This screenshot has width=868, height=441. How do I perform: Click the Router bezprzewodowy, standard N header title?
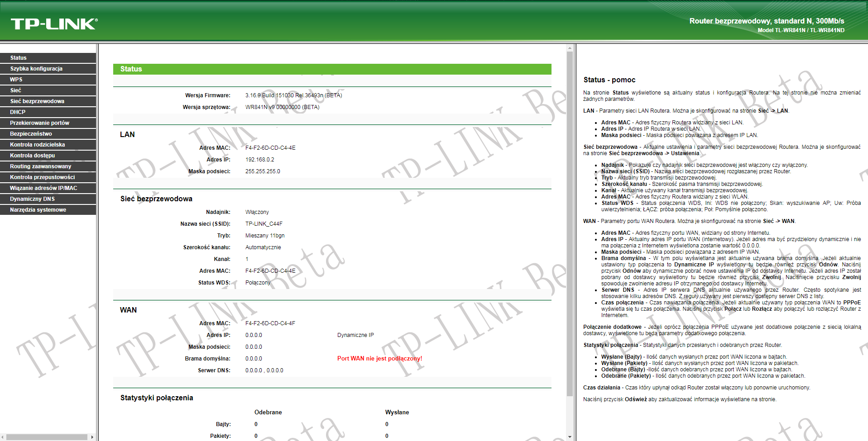tap(767, 21)
